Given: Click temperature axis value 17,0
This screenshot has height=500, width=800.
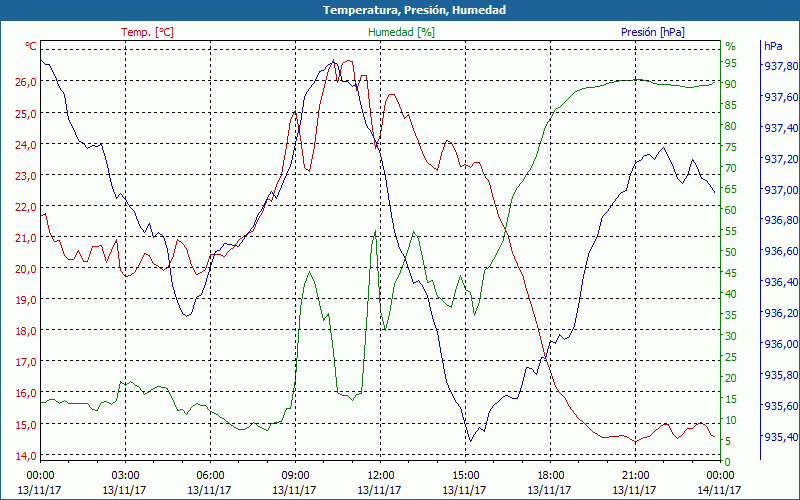Looking at the screenshot, I should [x=27, y=362].
